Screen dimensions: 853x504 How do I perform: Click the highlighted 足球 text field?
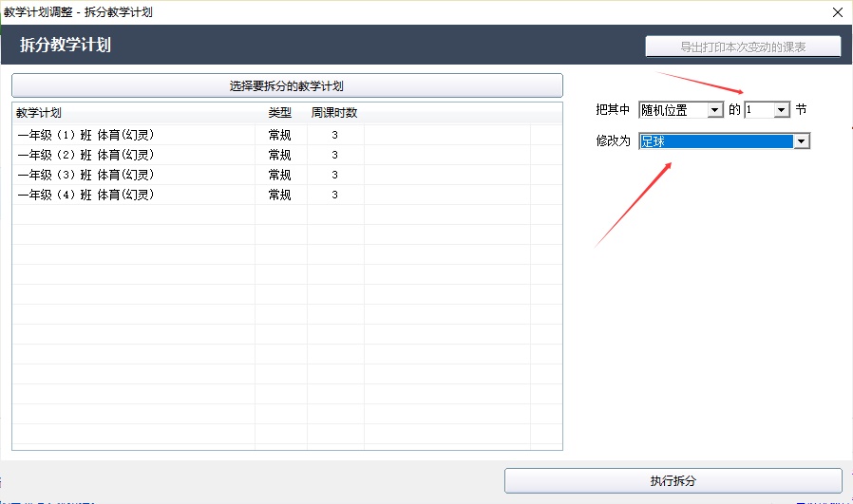716,141
